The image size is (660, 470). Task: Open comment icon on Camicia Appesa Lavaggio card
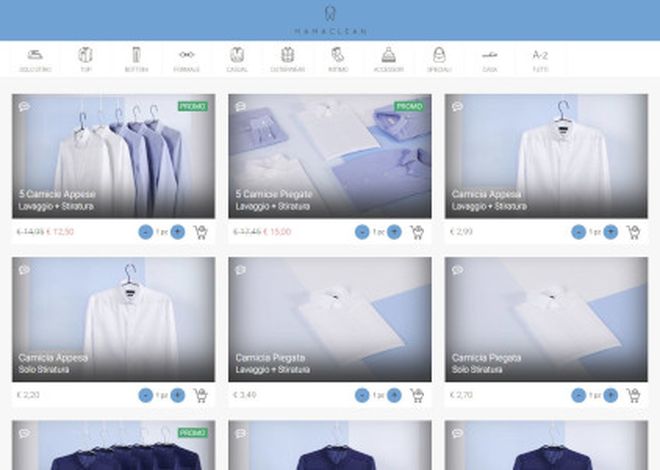tap(458, 106)
